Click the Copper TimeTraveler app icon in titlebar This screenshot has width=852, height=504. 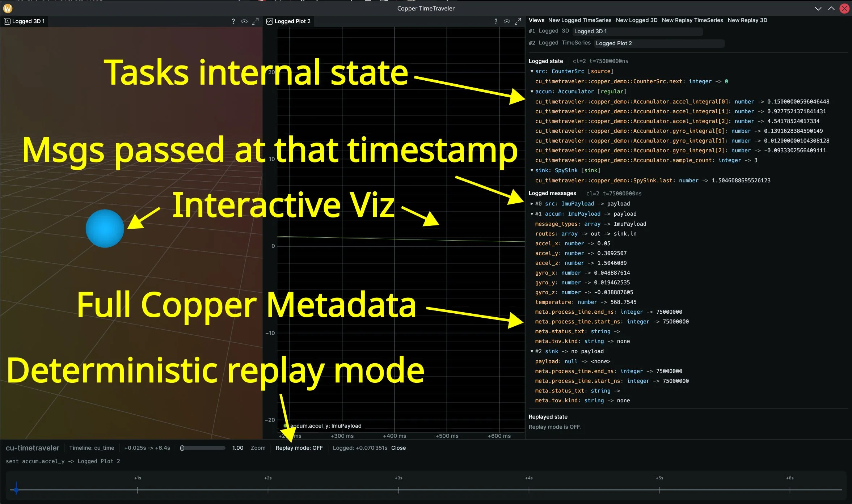tap(8, 8)
